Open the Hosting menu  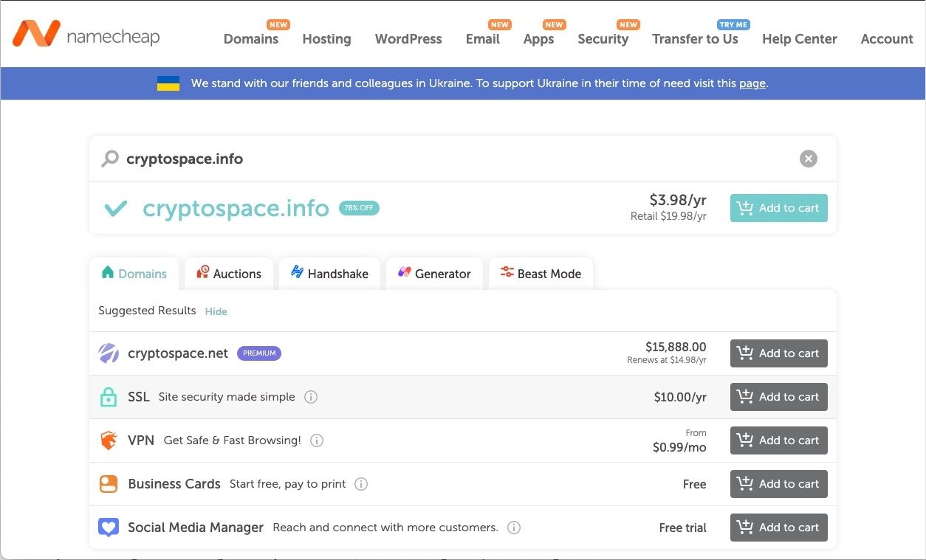tap(326, 38)
